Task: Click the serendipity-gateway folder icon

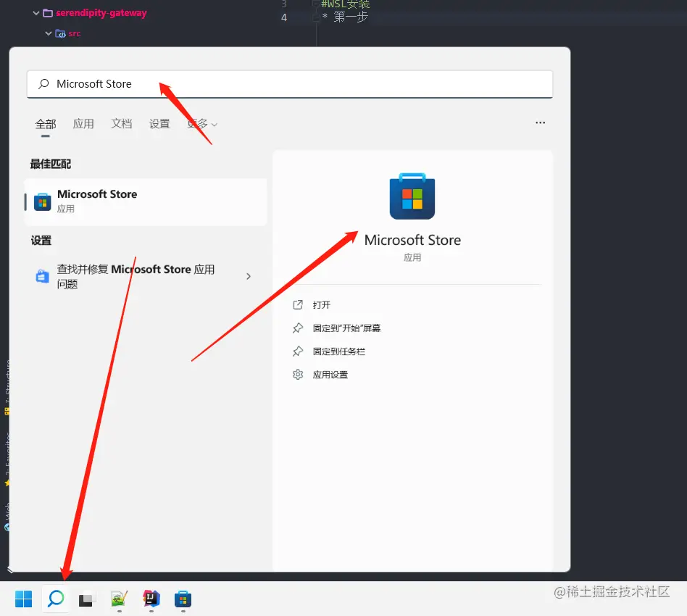Action: pyautogui.click(x=48, y=13)
